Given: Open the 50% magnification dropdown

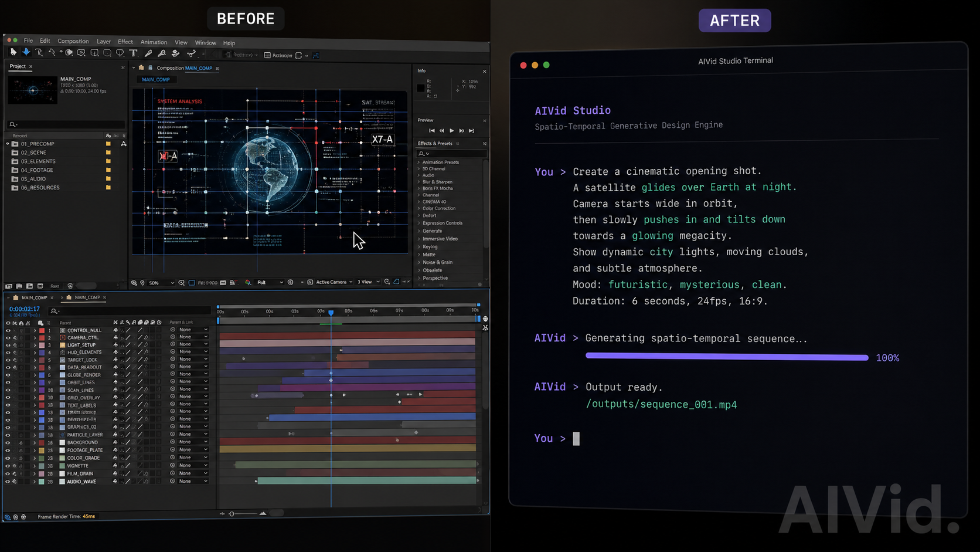Looking at the screenshot, I should point(162,283).
